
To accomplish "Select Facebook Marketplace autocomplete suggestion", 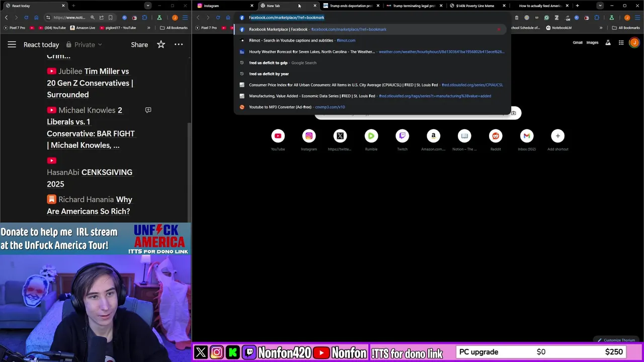I will coord(371,29).
